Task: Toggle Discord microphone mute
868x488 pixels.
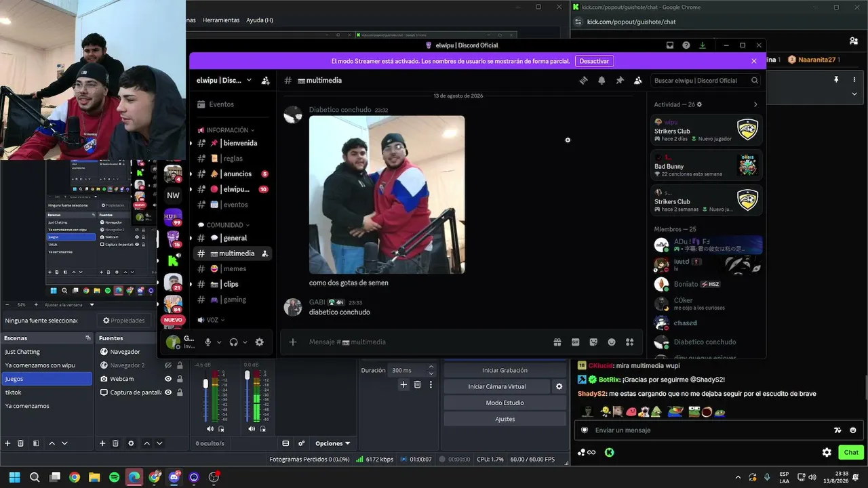Action: coord(208,342)
